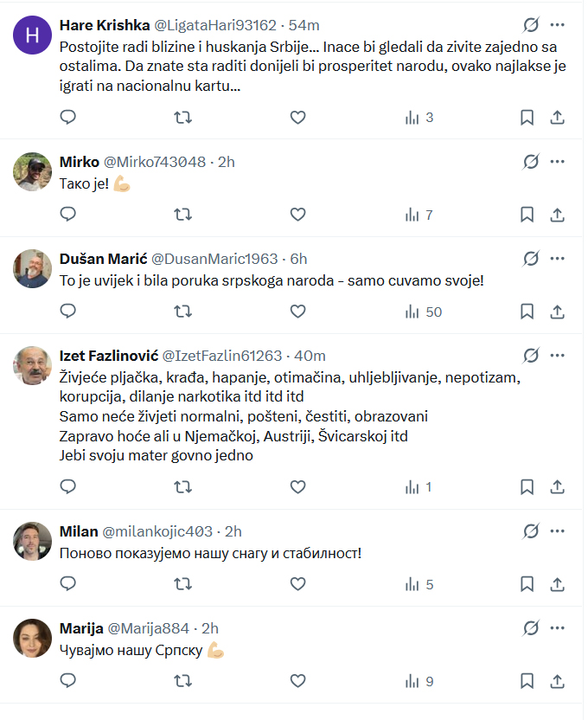The height and width of the screenshot is (720, 588).
Task: Repost Mirko's tweet
Action: [x=183, y=215]
